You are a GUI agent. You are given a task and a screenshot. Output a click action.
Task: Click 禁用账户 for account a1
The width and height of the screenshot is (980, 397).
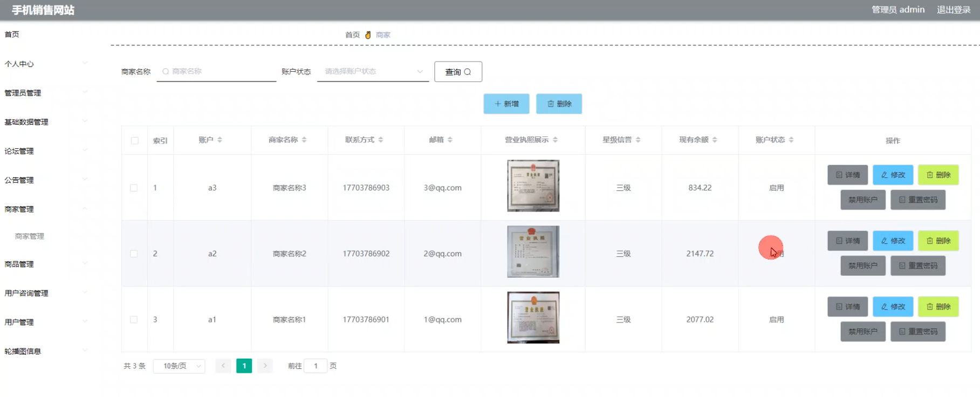pos(863,331)
